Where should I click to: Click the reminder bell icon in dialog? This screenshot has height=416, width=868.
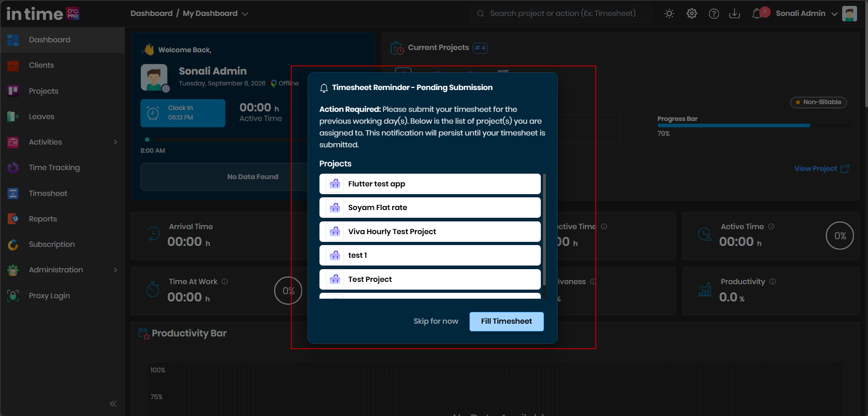(324, 88)
